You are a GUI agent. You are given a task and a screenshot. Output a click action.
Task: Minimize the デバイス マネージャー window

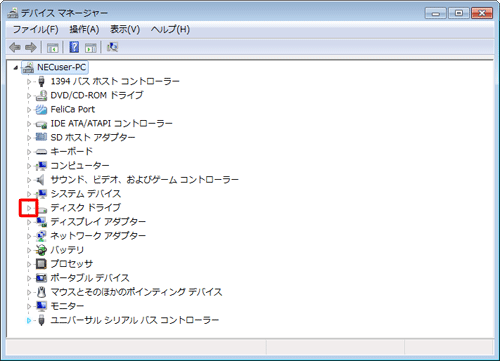[435, 13]
